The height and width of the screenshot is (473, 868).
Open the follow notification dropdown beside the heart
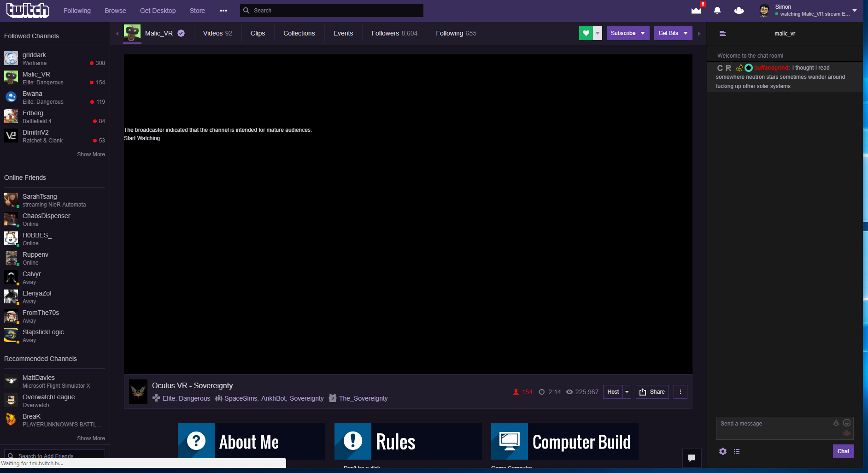598,33
